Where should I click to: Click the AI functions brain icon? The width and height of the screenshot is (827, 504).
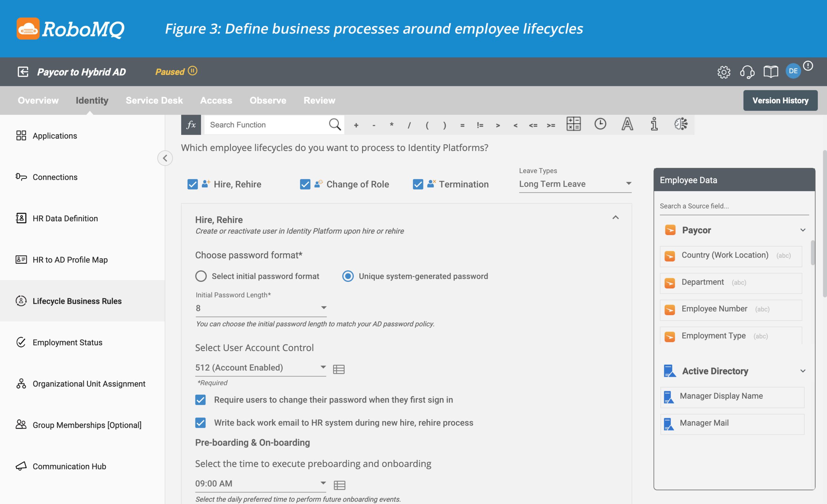(681, 125)
